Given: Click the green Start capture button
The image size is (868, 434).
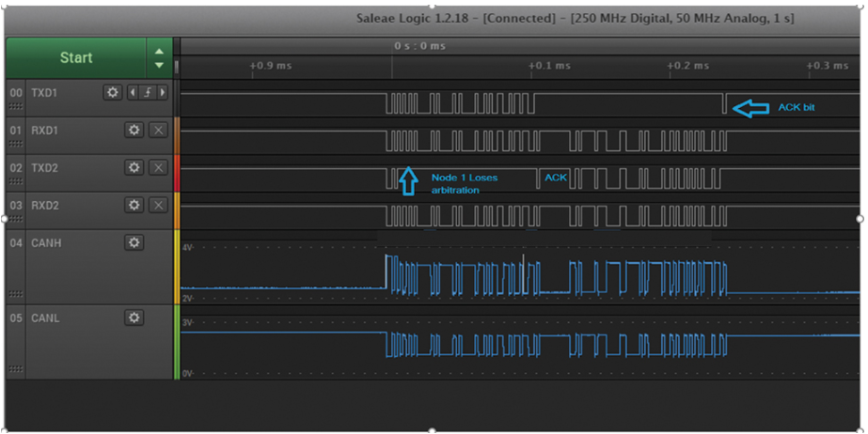Looking at the screenshot, I should pos(76,57).
